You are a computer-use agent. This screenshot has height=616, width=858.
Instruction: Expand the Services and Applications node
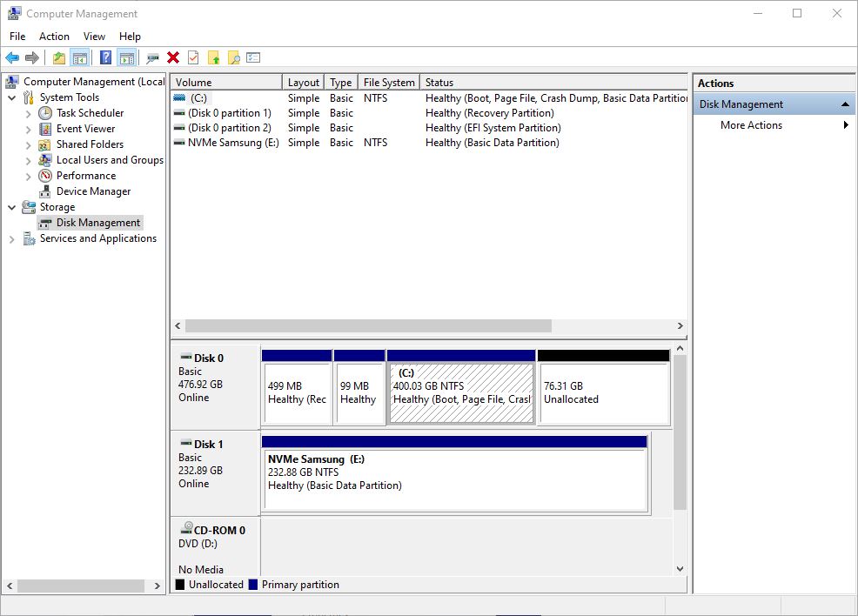[10, 238]
